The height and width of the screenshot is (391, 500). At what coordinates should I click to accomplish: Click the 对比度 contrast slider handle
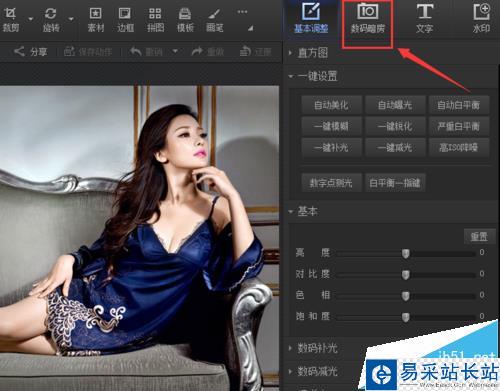(x=405, y=275)
